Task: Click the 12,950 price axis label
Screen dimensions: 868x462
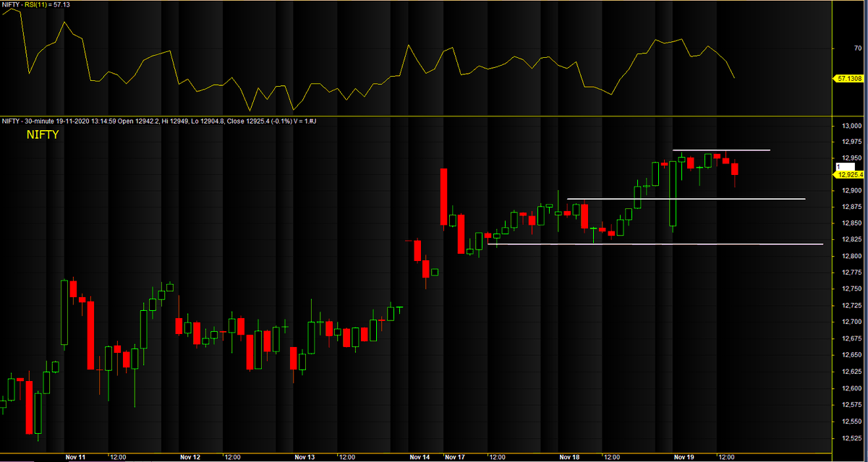Action: coord(851,158)
